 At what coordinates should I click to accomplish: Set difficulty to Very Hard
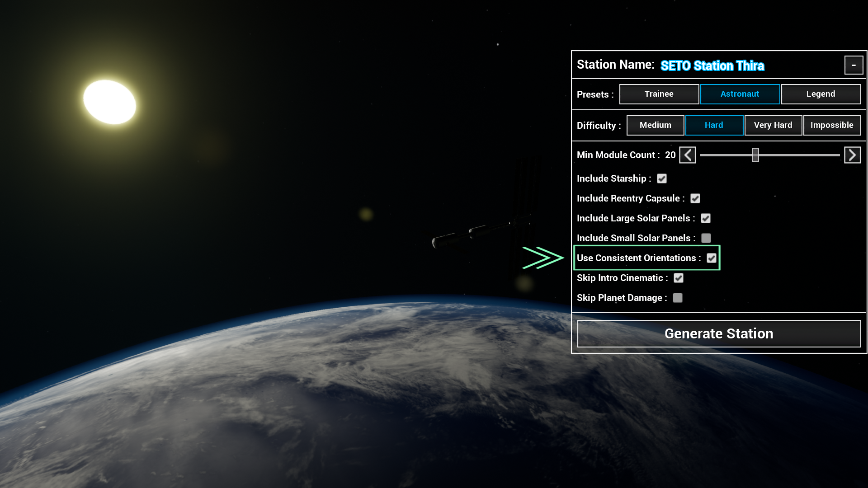tap(773, 125)
